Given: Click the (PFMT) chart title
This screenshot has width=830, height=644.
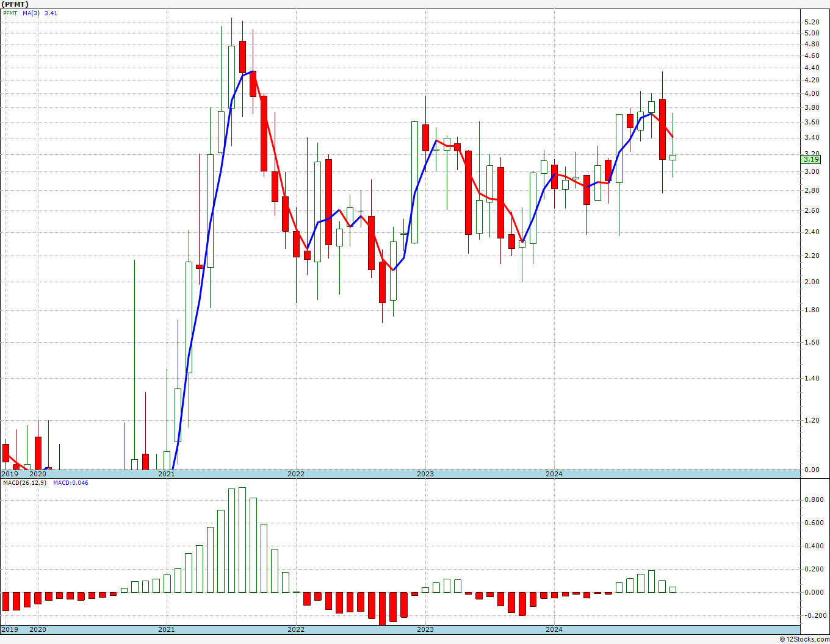Looking at the screenshot, I should pos(15,4).
